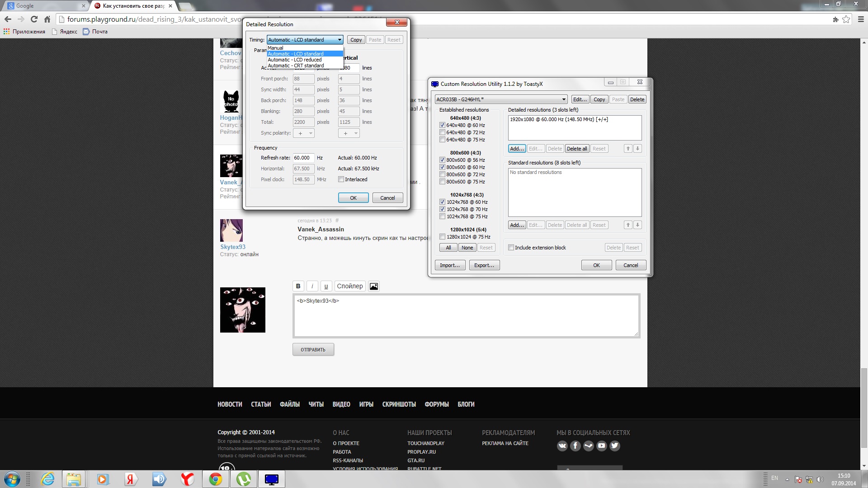Screen dimensions: 868x488
Task: Move detailed resolution up arrow
Action: point(628,149)
